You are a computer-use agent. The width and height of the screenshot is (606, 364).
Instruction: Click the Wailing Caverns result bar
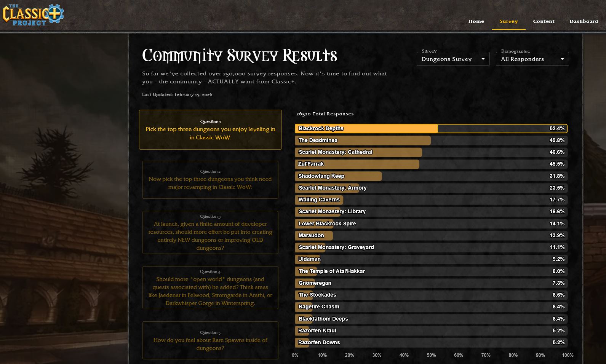tap(431, 200)
